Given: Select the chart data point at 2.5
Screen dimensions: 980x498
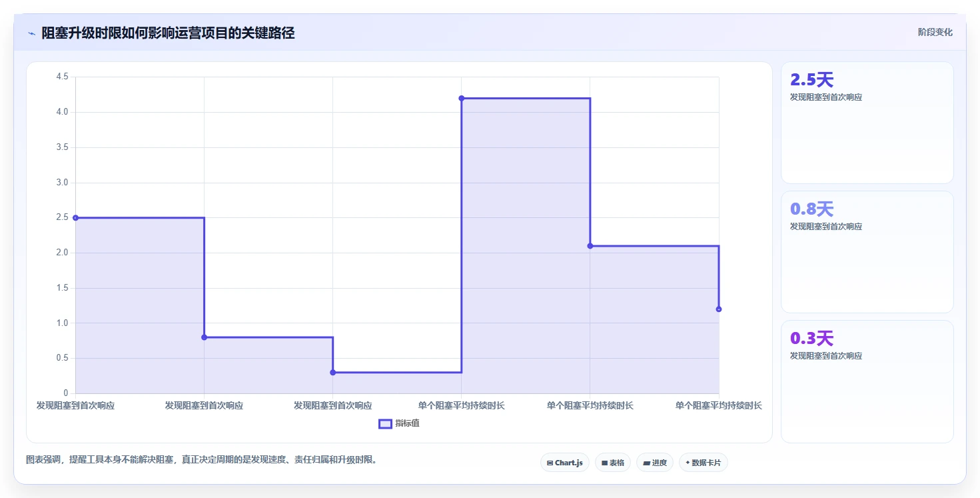Looking at the screenshot, I should tap(75, 218).
